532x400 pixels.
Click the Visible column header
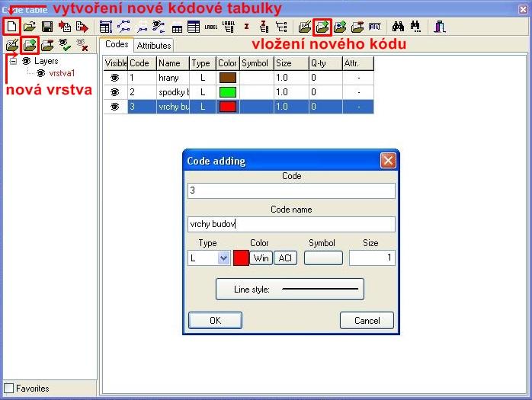pyautogui.click(x=116, y=63)
